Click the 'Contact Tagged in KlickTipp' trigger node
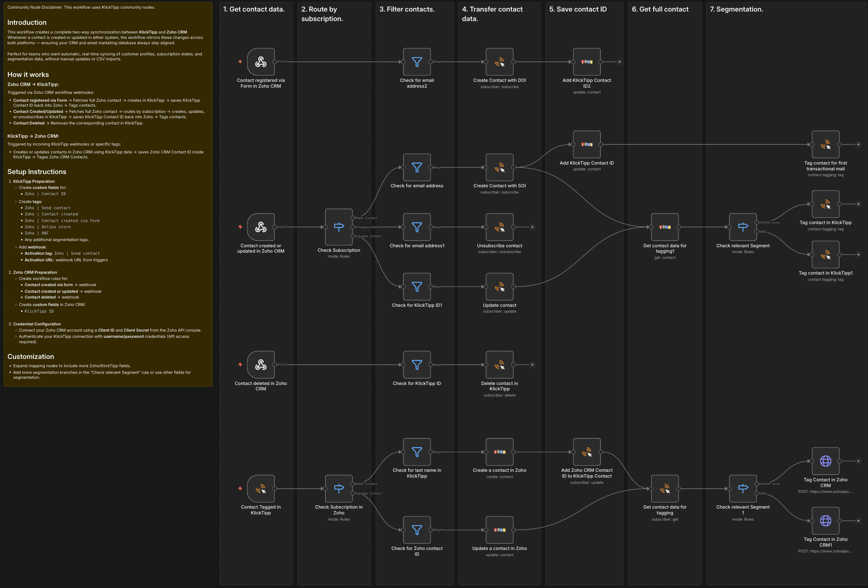The width and height of the screenshot is (868, 588). (261, 489)
